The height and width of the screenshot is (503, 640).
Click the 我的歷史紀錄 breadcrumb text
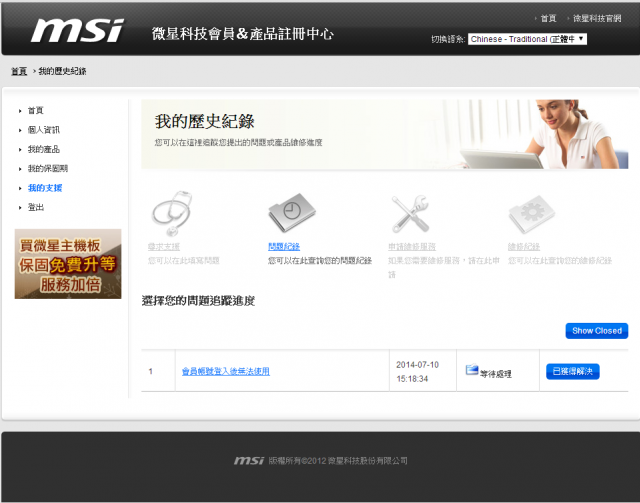coord(62,71)
